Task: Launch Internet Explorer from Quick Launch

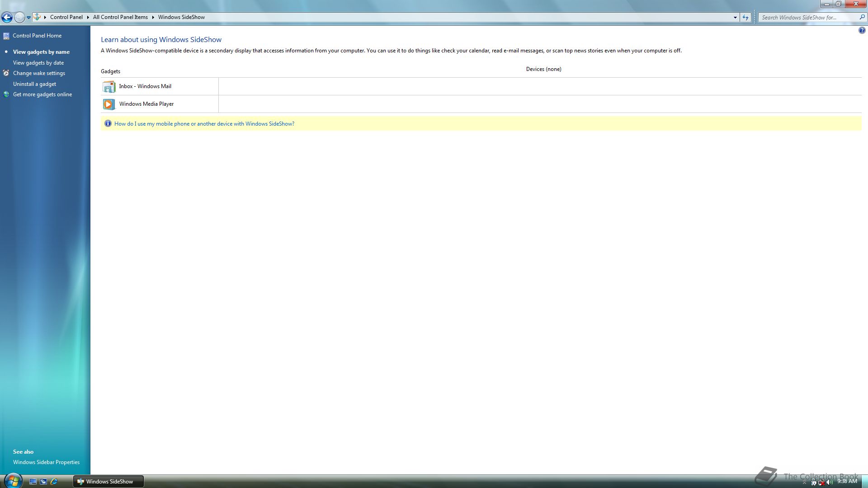Action: (54, 482)
